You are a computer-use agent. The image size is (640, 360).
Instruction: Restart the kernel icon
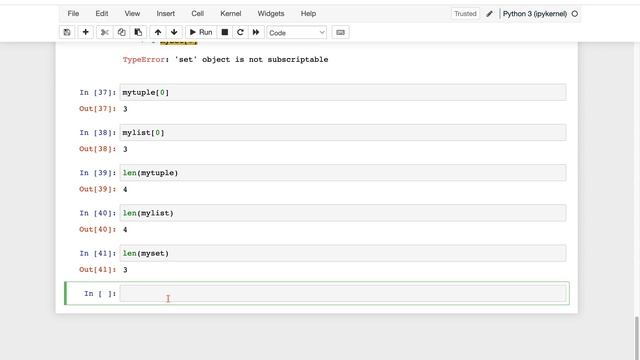tap(240, 32)
